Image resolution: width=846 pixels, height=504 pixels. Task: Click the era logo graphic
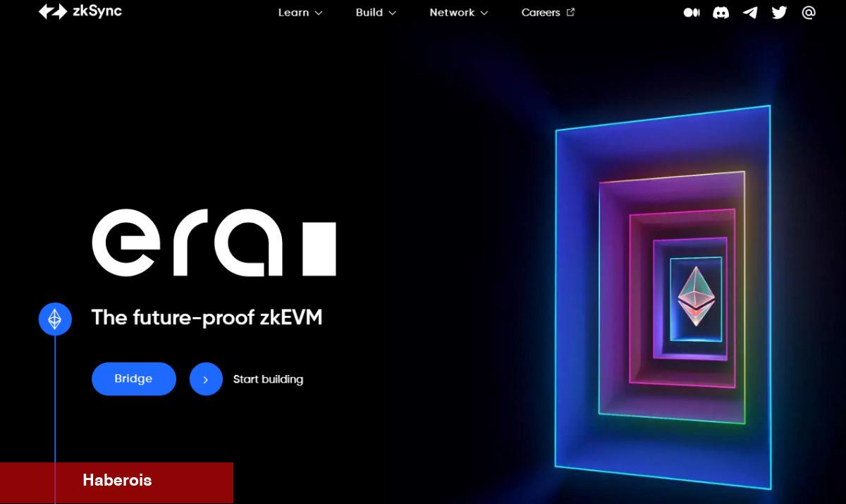214,242
